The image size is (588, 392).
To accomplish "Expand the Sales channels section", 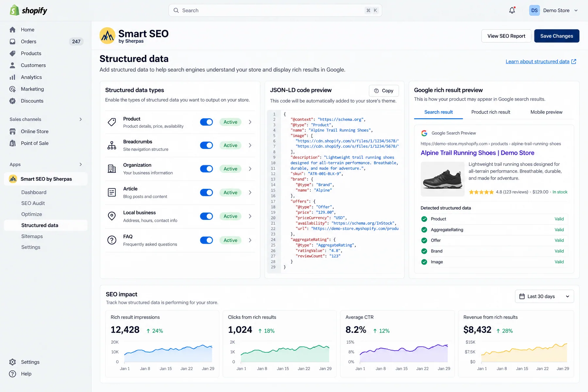I will point(80,119).
